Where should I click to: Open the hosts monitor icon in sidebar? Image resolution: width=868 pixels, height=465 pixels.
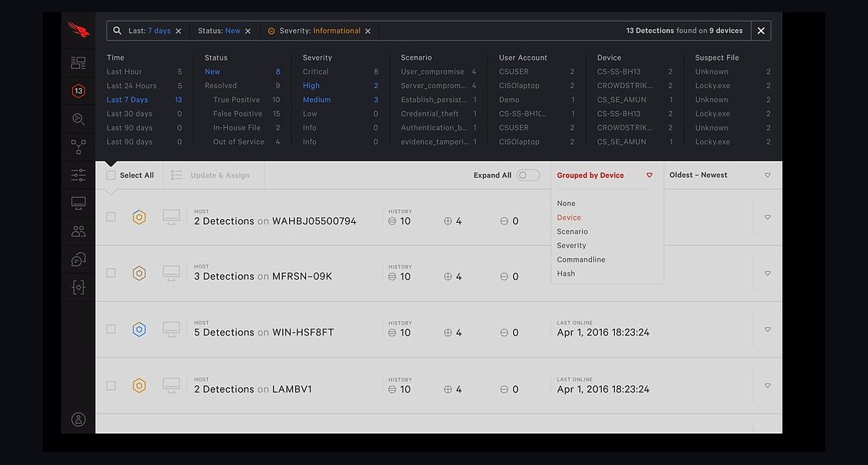point(78,203)
